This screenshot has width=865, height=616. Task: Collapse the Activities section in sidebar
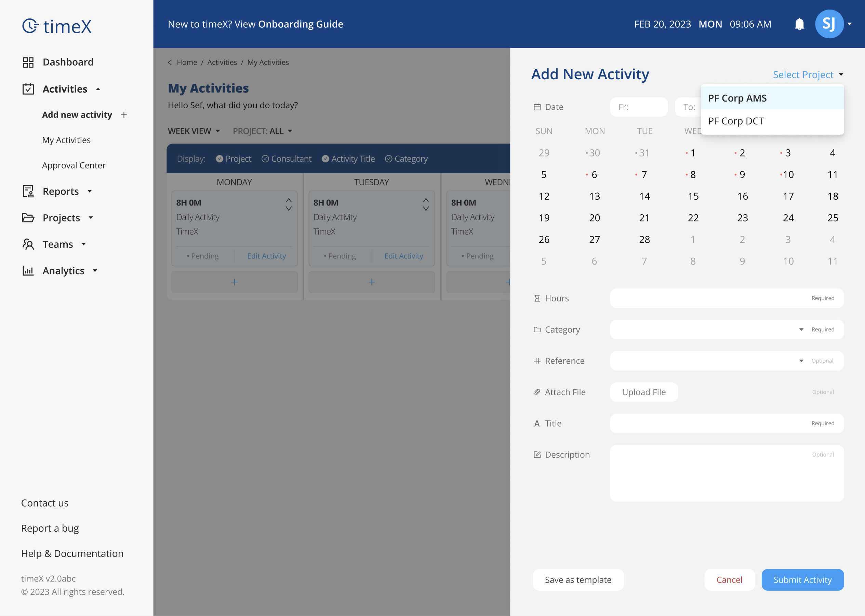coord(98,89)
